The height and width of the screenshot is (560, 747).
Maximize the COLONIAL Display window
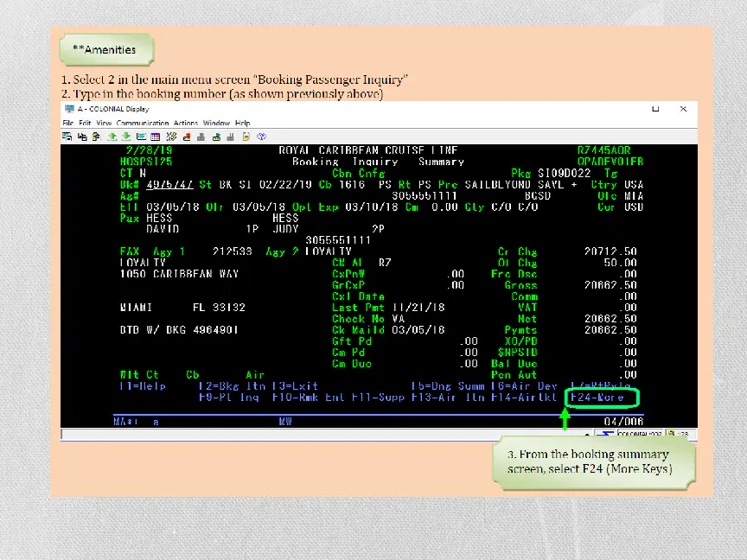(x=655, y=109)
